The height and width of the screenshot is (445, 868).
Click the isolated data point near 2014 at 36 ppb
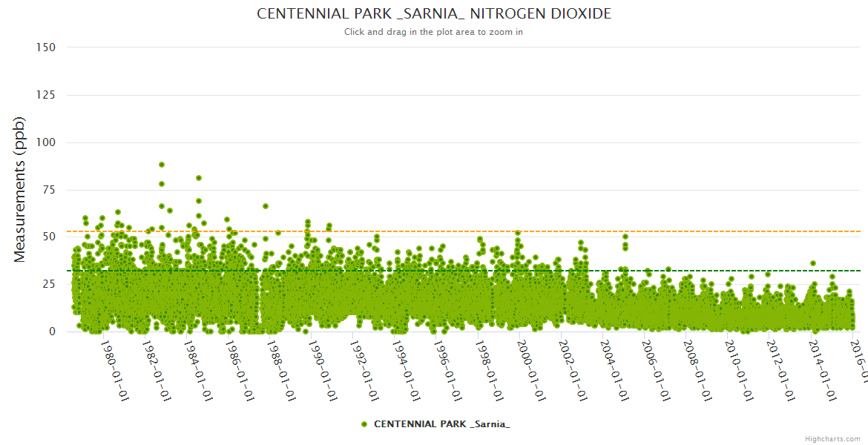pyautogui.click(x=813, y=263)
